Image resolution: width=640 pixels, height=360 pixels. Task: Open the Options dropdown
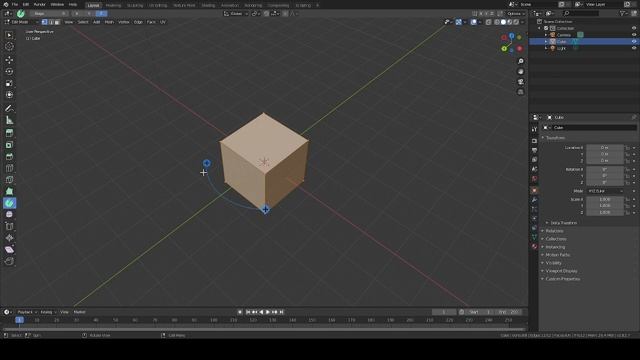(x=516, y=13)
